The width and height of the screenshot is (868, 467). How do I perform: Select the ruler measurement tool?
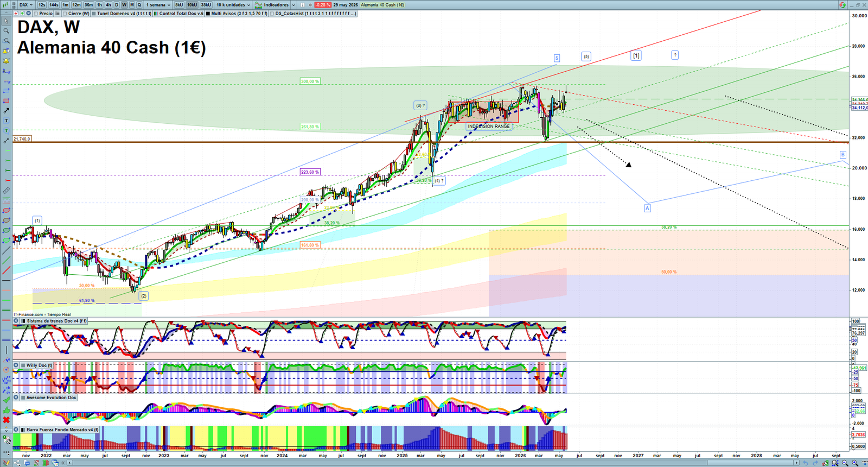(6, 191)
